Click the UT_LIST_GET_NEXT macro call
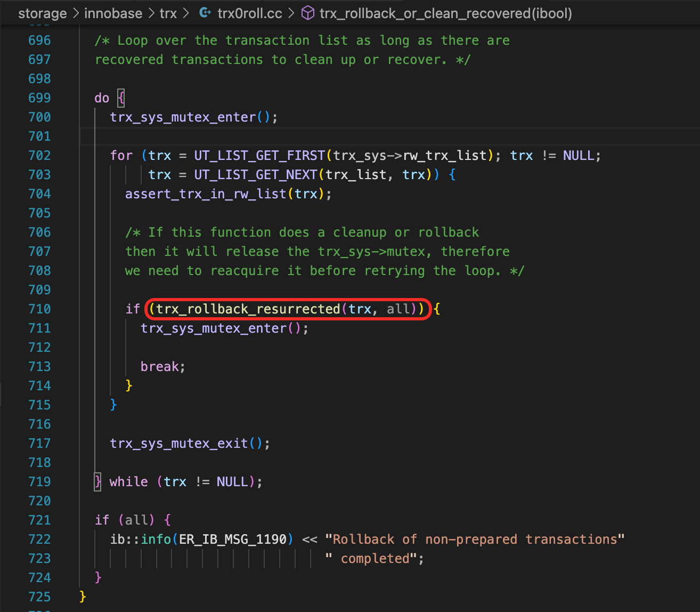700x612 pixels. [255, 175]
